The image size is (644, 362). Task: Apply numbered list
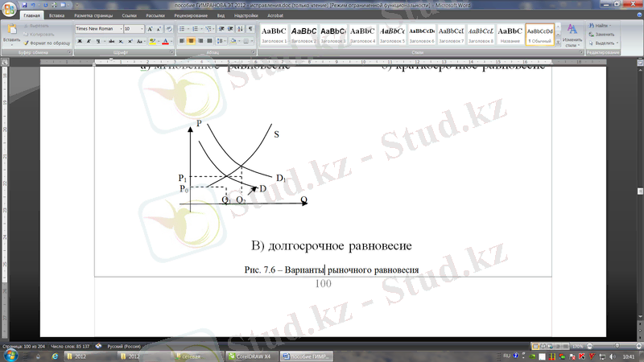(195, 29)
